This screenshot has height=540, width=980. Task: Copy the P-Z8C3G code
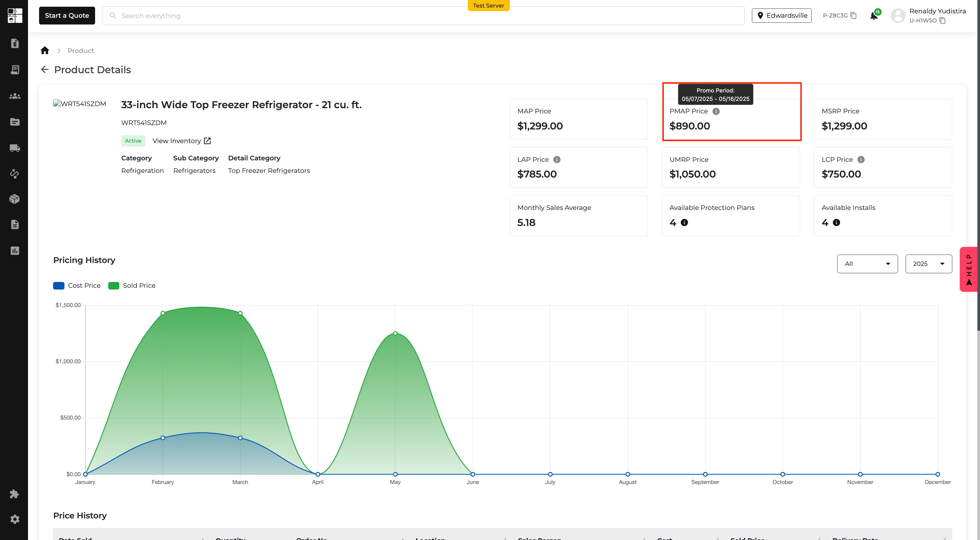tap(853, 15)
